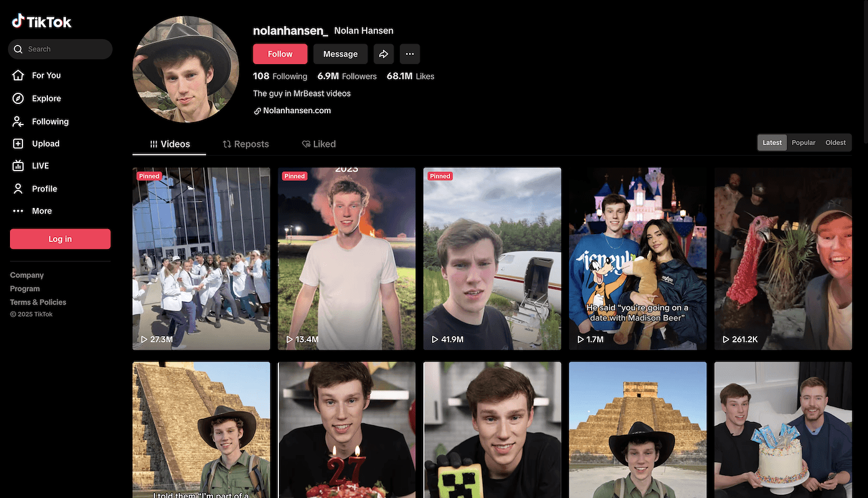Open the Madison Beer date video

coord(638,258)
